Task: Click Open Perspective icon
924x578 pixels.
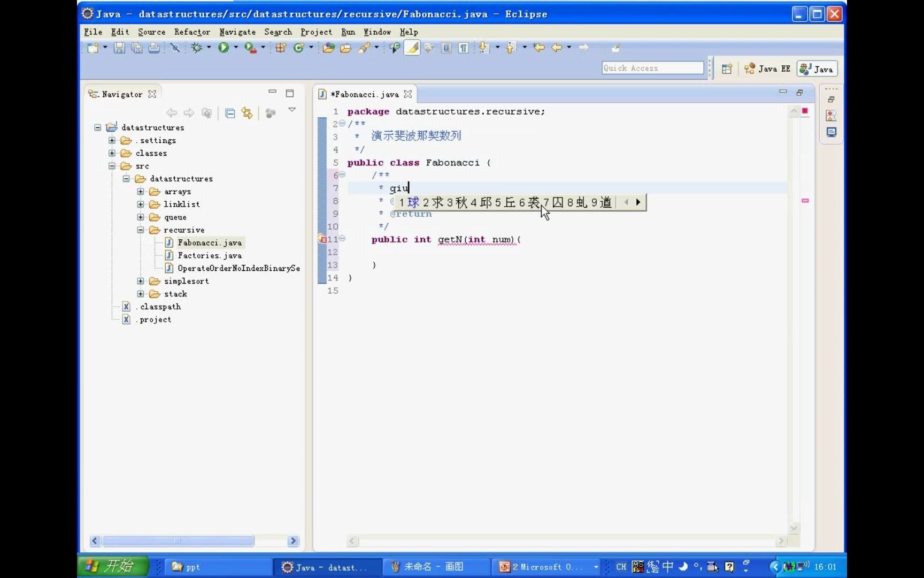Action: click(x=727, y=69)
